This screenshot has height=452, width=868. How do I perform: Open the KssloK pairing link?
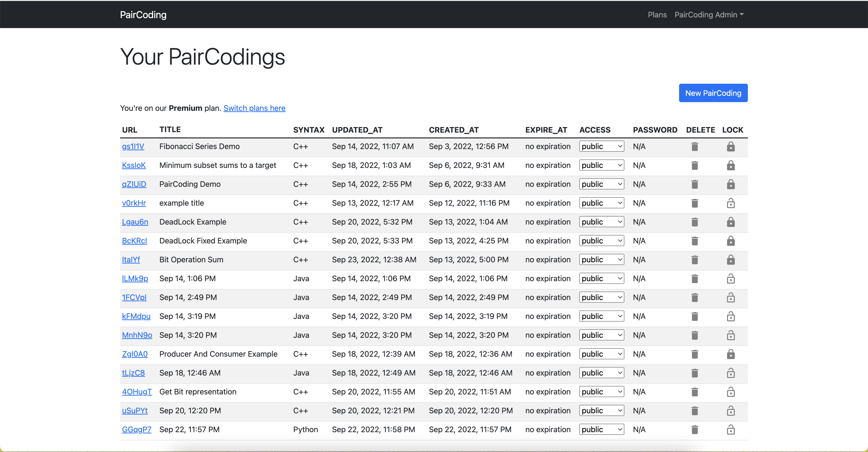tap(134, 165)
